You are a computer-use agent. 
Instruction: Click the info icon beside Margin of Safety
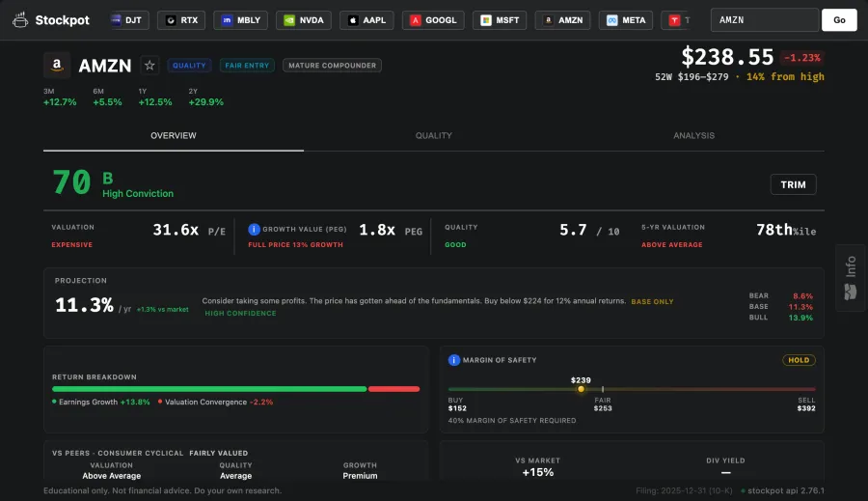tap(454, 360)
